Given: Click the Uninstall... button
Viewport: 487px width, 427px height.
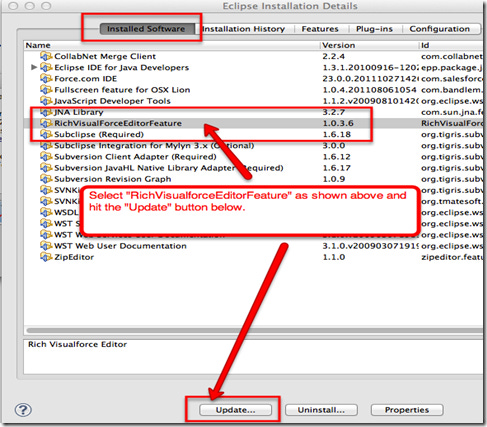Looking at the screenshot, I should click(x=321, y=410).
